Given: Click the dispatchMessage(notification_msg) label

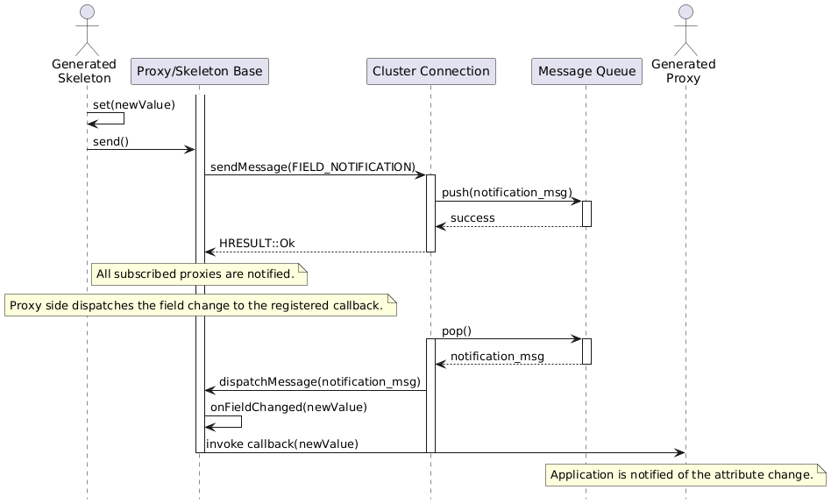Looking at the screenshot, I should tap(320, 382).
